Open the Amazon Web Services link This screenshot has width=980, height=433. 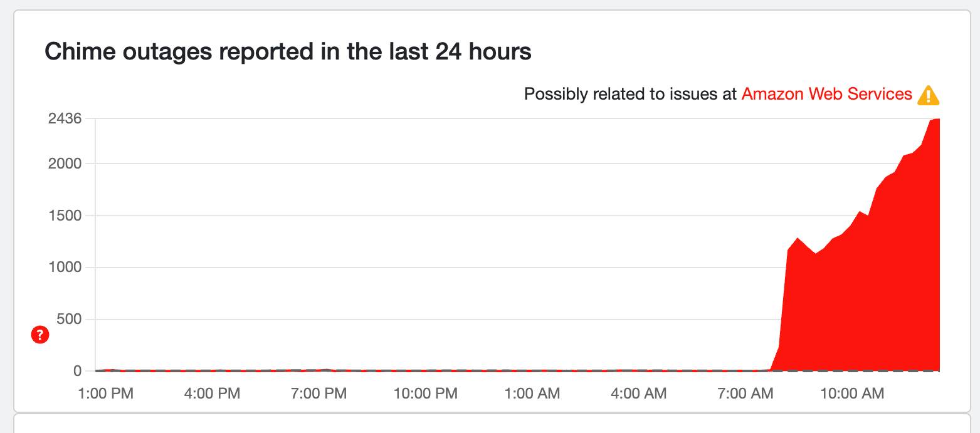pyautogui.click(x=826, y=94)
